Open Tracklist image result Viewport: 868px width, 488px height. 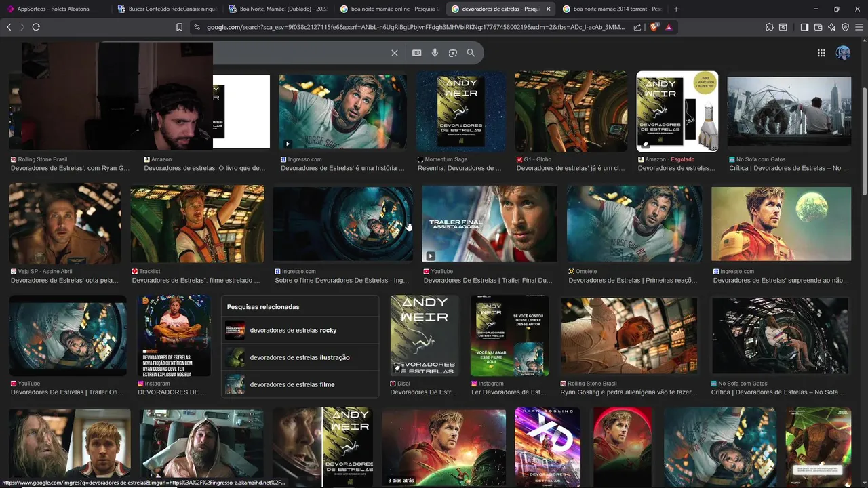tap(197, 223)
